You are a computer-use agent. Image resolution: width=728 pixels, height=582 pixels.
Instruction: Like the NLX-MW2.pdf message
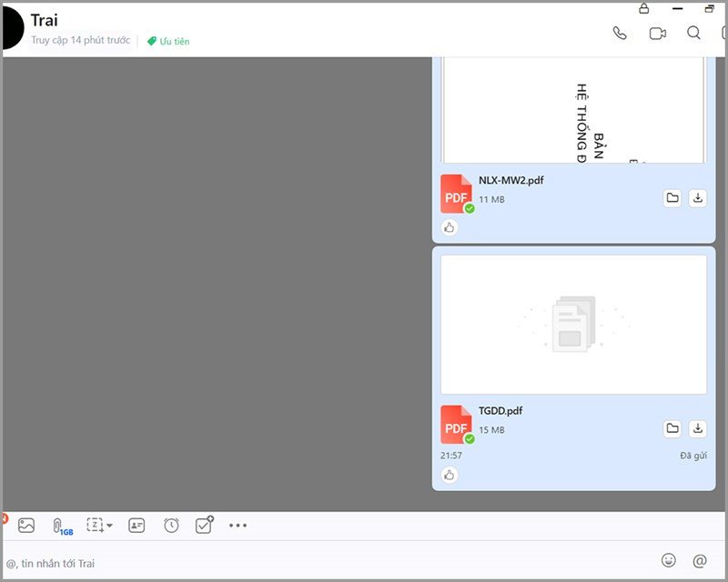pyautogui.click(x=450, y=227)
